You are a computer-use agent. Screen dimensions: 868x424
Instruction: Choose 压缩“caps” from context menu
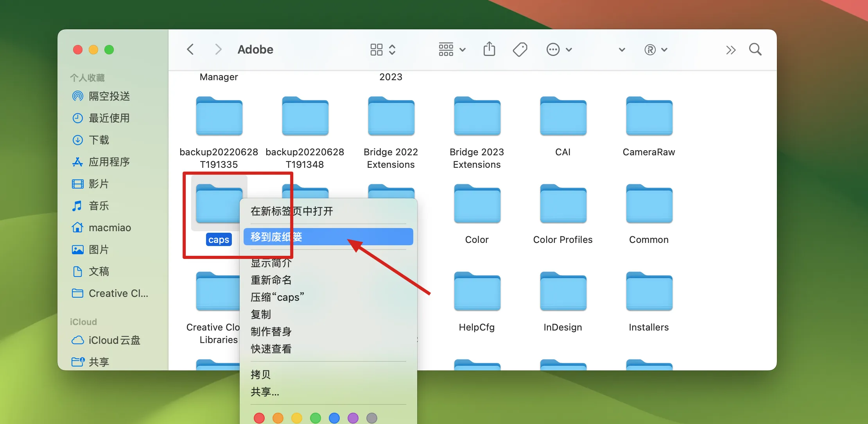coord(328,297)
